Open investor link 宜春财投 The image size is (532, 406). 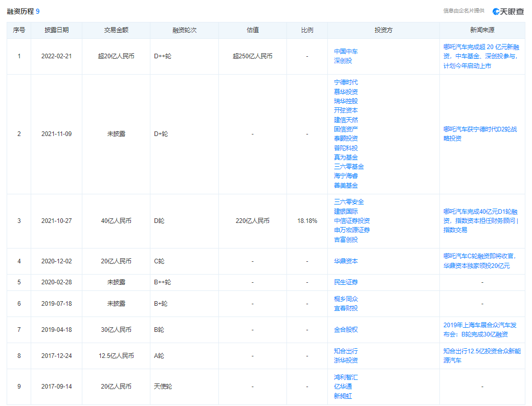click(346, 308)
